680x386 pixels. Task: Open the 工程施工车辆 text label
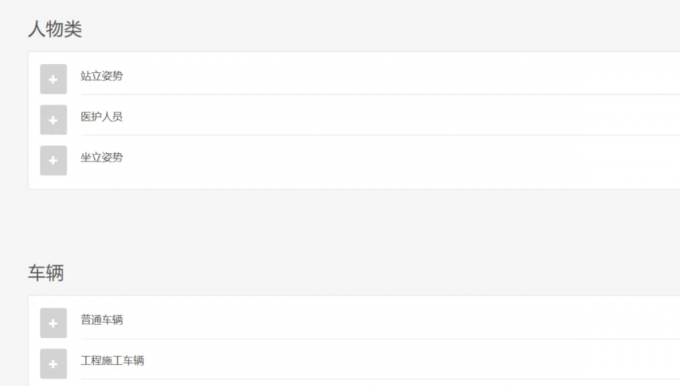(112, 360)
